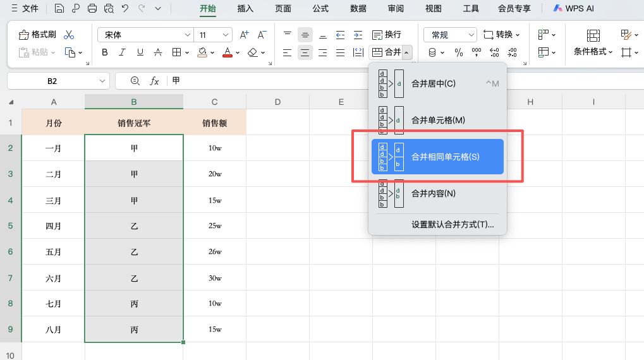Click the increase font size icon

pyautogui.click(x=245, y=35)
